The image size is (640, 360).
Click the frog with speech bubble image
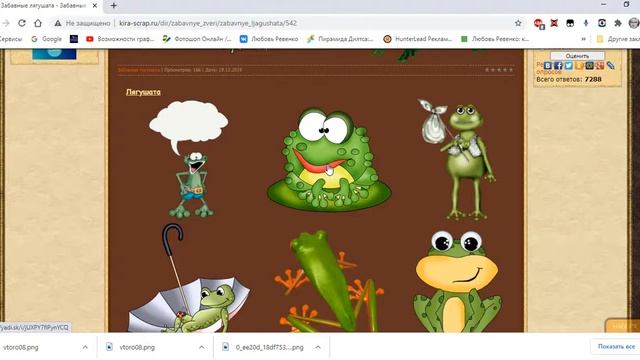(189, 159)
